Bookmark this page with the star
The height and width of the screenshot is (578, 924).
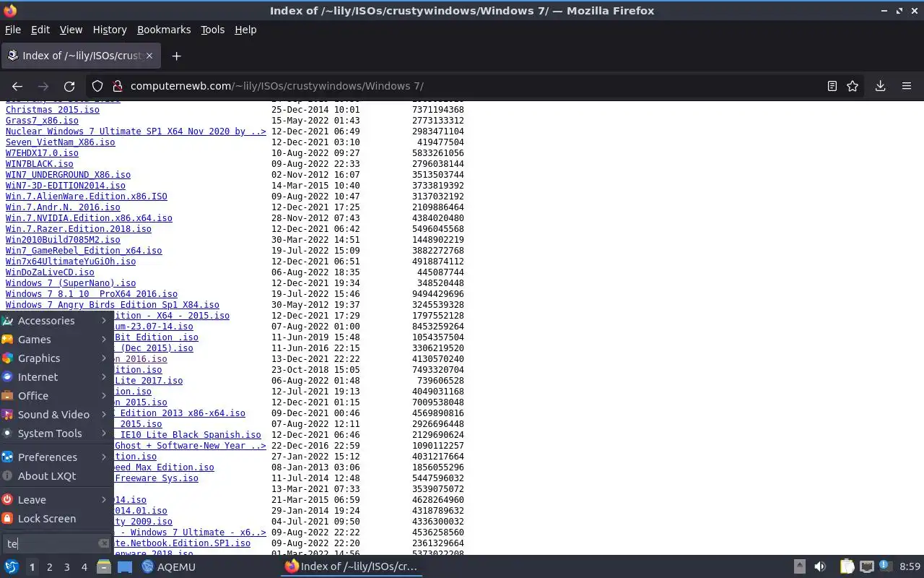[x=853, y=86]
